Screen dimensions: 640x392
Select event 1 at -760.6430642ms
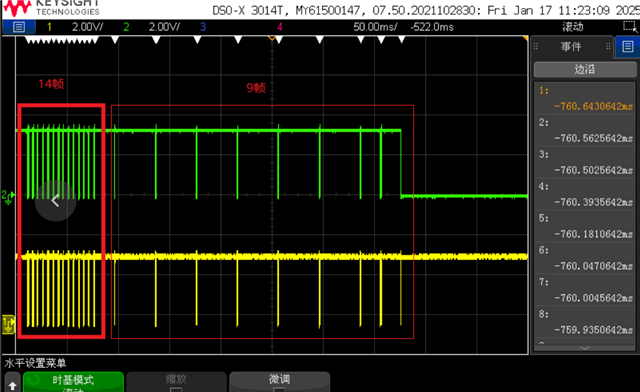585,99
